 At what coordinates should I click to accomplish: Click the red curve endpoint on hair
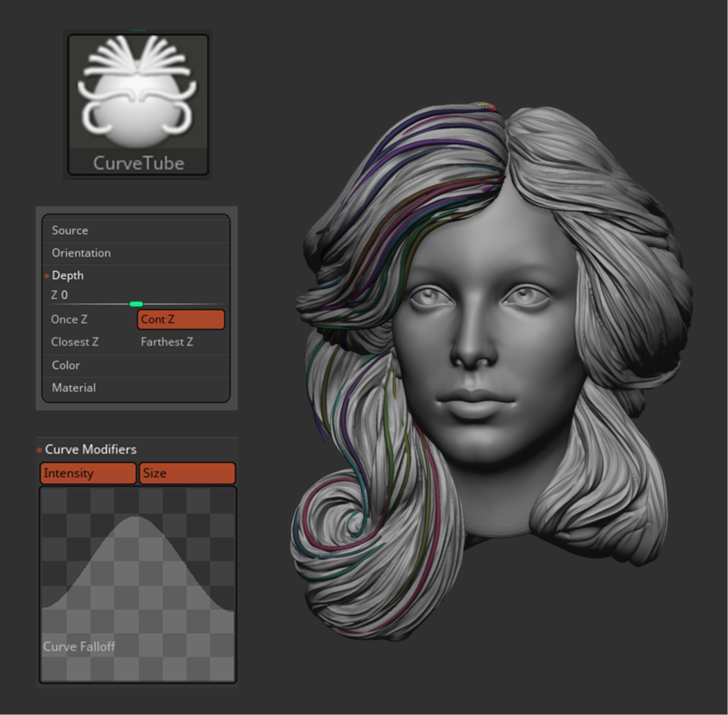pyautogui.click(x=491, y=108)
